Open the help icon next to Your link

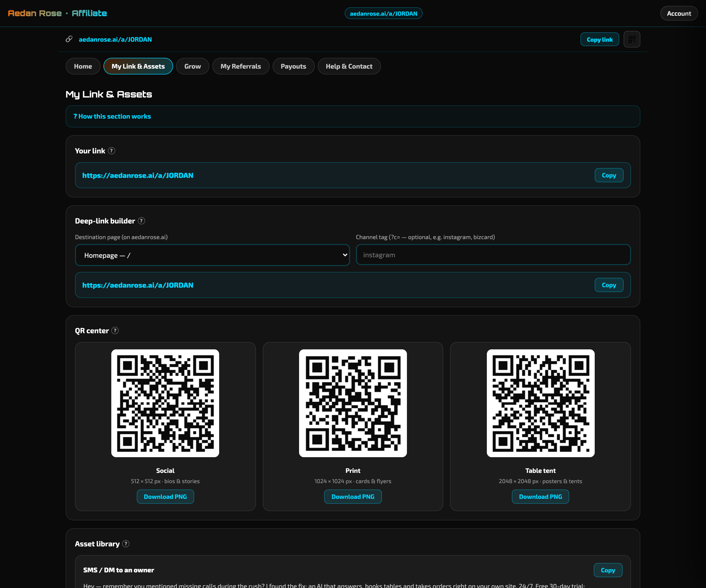tap(112, 151)
